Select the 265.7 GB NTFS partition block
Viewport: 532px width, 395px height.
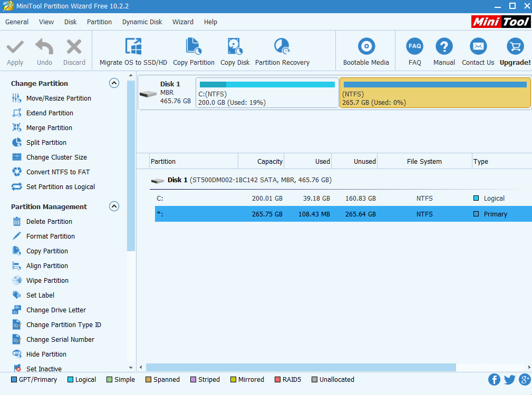click(x=435, y=93)
